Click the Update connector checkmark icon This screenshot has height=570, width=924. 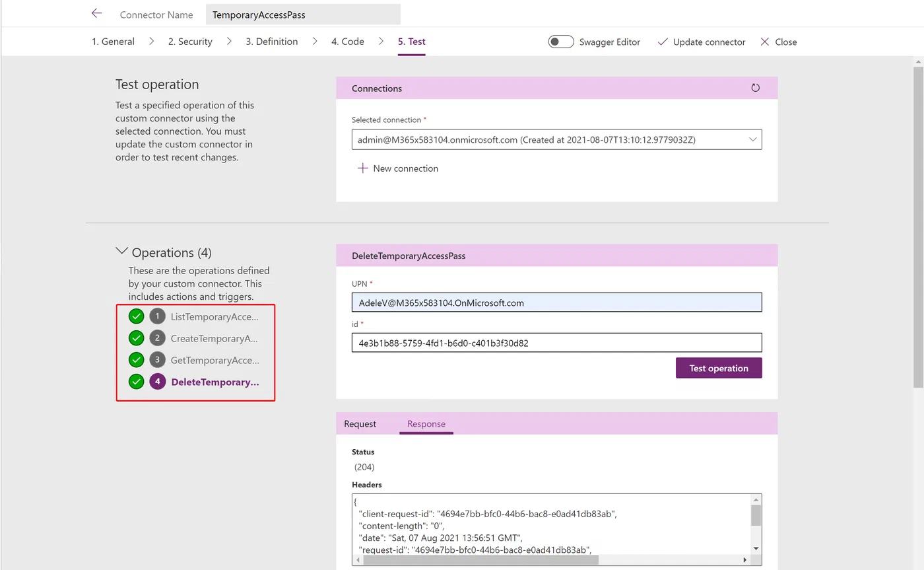(x=663, y=42)
